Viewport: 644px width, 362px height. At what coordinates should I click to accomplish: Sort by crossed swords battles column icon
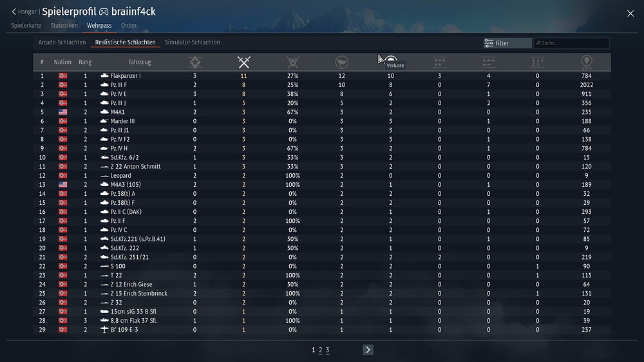(x=243, y=62)
